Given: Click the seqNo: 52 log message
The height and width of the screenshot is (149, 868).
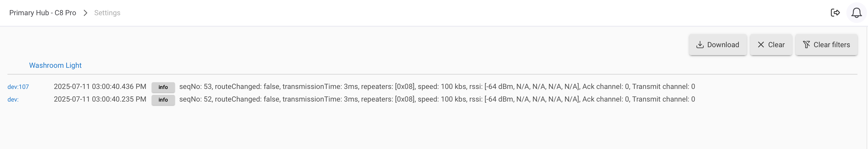Looking at the screenshot, I should (437, 100).
